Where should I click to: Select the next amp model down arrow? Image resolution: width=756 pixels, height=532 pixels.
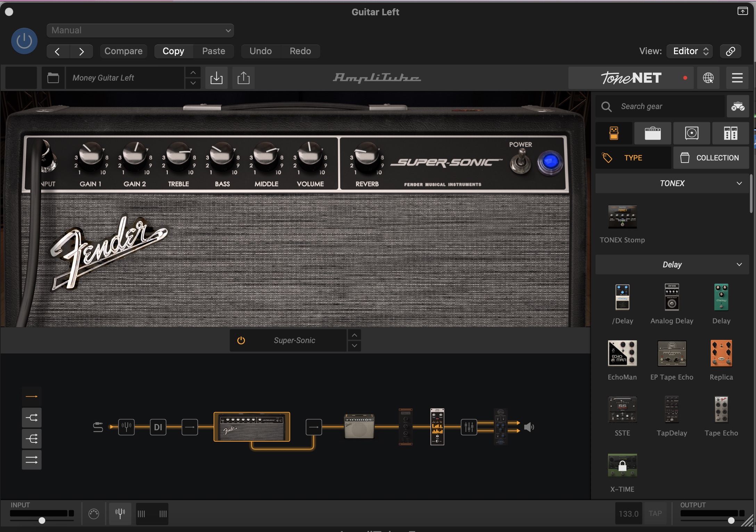(354, 346)
